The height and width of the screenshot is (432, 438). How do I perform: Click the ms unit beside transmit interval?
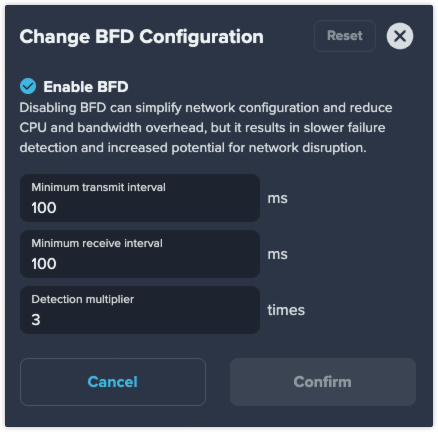[277, 198]
